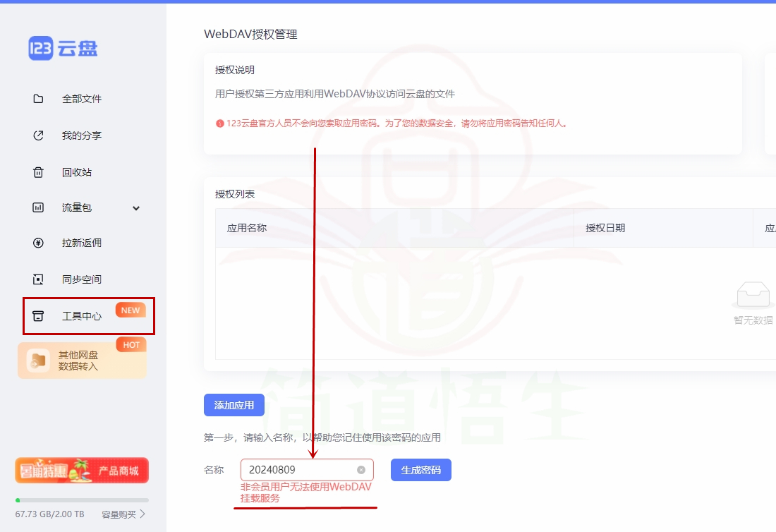The width and height of the screenshot is (776, 532).
Task: Click the 用户授权第三方应用 description text
Action: [335, 94]
